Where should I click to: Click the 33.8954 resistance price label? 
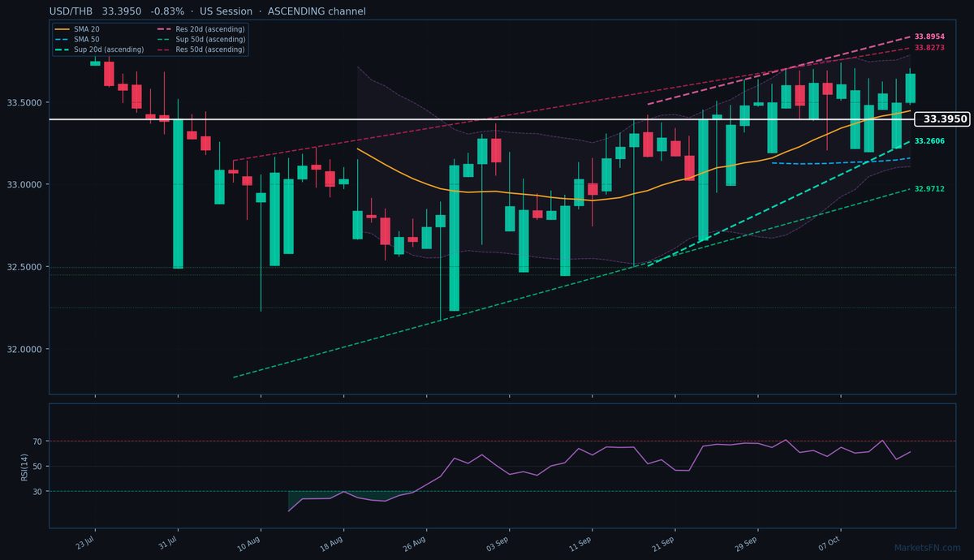[929, 37]
